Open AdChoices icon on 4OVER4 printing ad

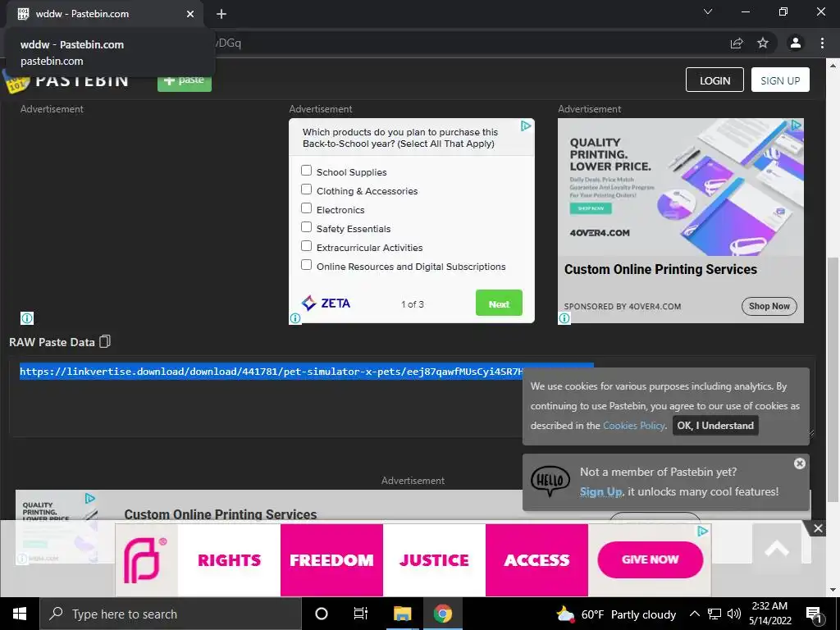click(796, 125)
